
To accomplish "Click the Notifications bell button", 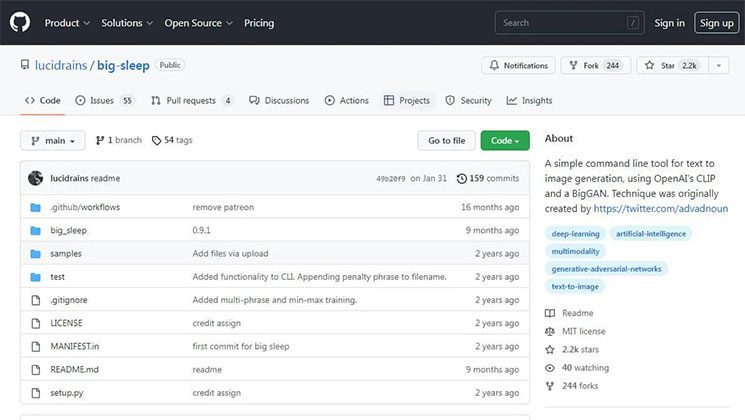I will pyautogui.click(x=518, y=66).
